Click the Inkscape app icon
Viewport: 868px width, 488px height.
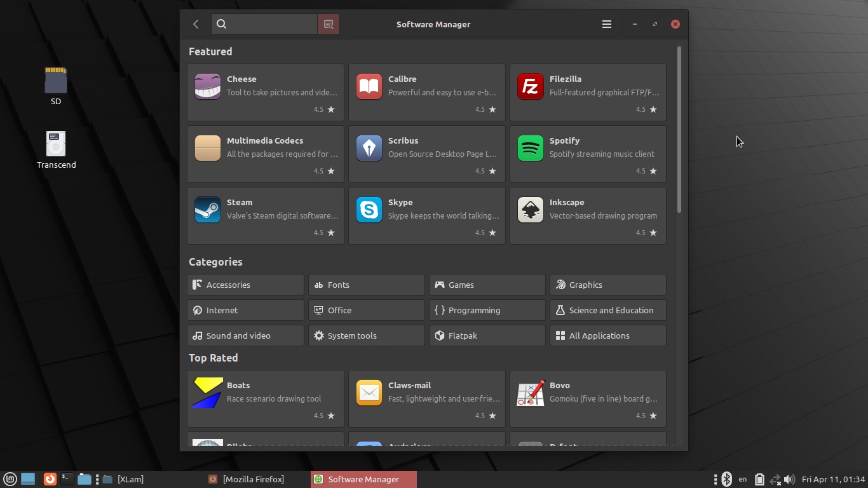tap(531, 210)
